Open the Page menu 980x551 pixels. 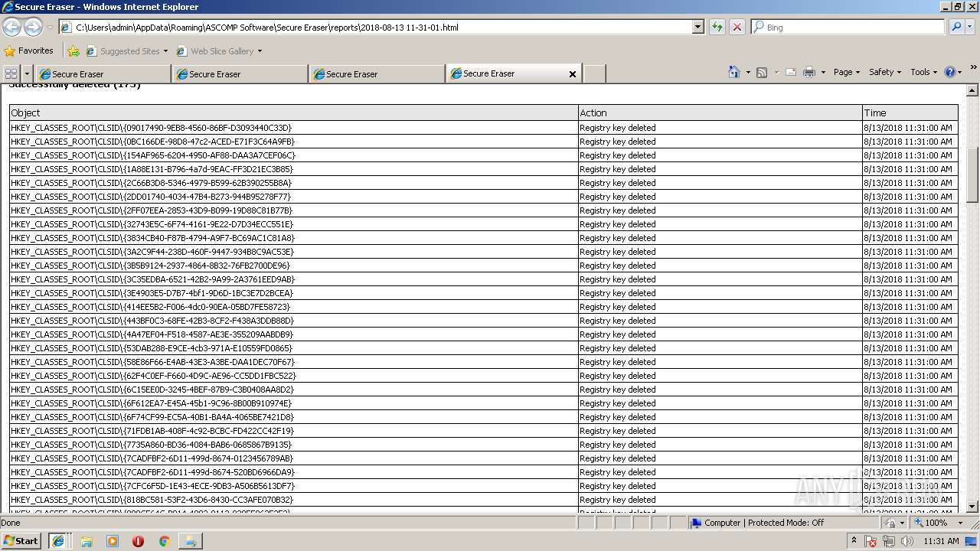[847, 72]
